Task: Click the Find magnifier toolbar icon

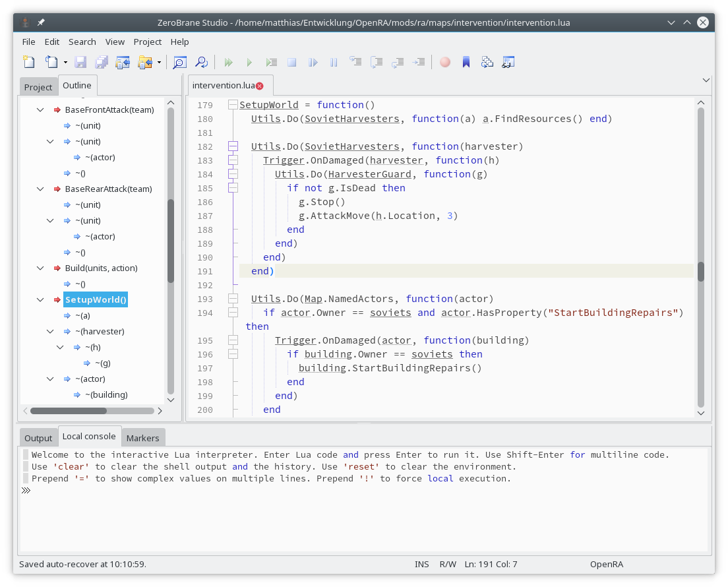Action: pyautogui.click(x=179, y=62)
